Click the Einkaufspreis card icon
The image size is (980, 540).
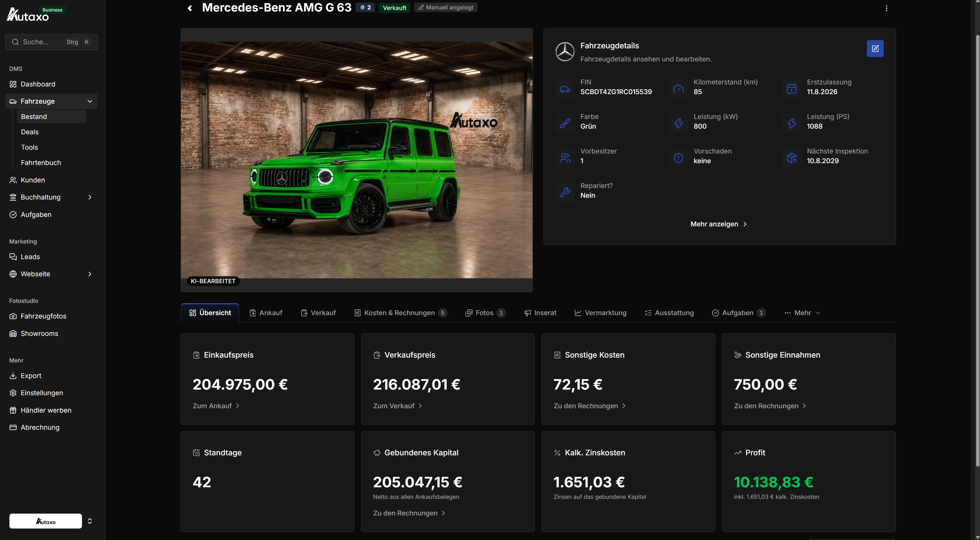196,355
